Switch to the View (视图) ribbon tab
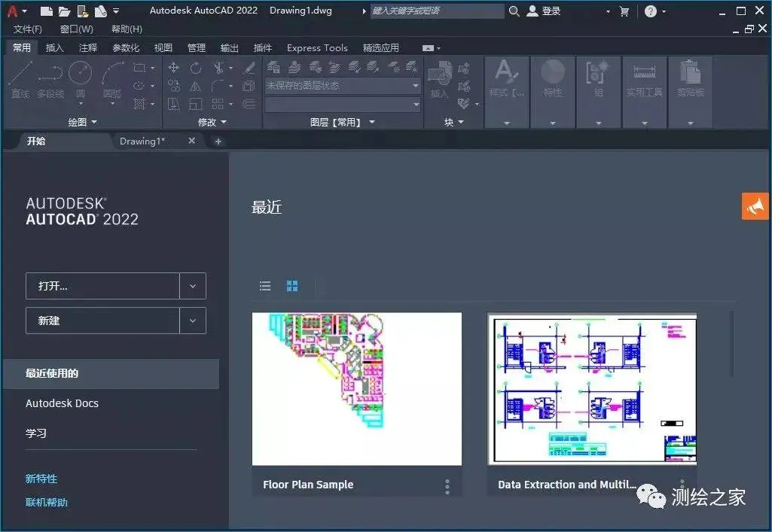 coord(163,47)
